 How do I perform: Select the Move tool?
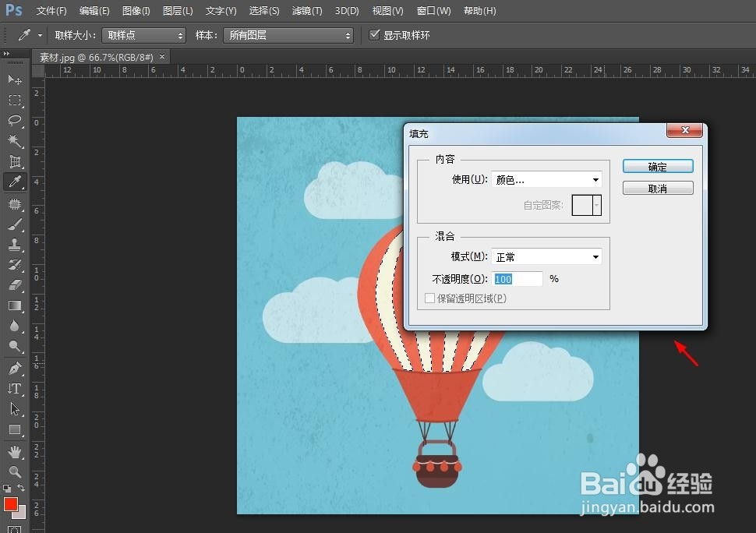15,79
